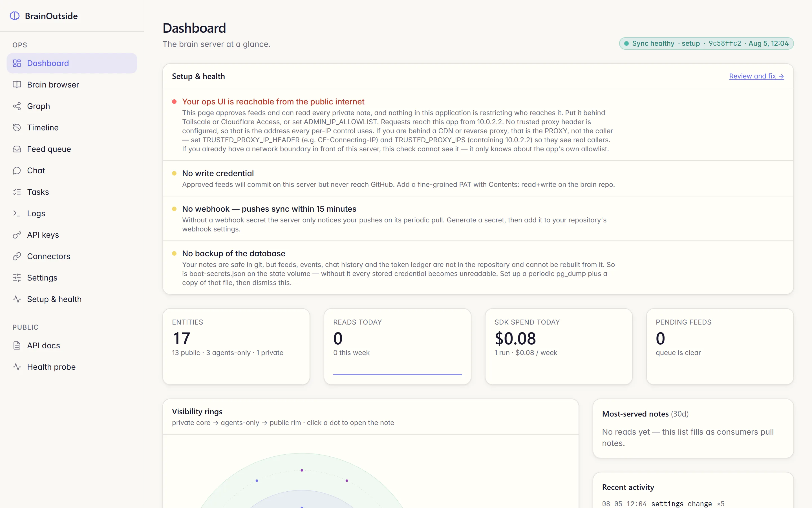Go to the Tasks page
Screen dimensions: 812x508
(x=72, y=192)
